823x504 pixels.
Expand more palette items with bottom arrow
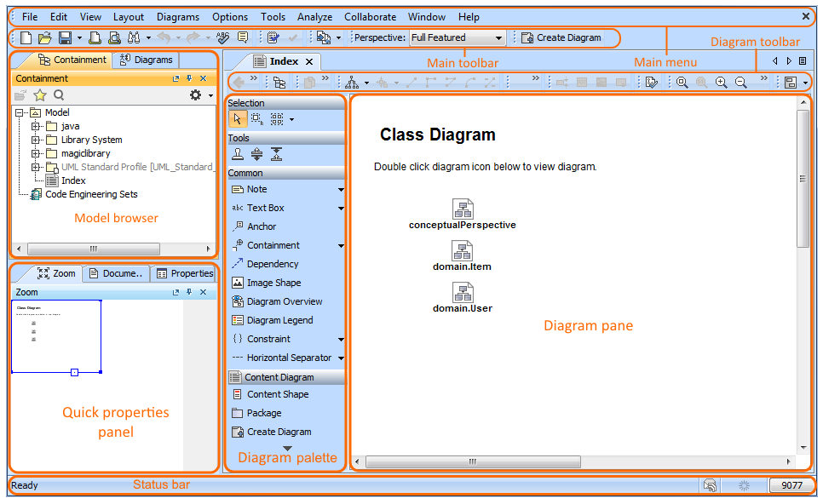pos(287,449)
